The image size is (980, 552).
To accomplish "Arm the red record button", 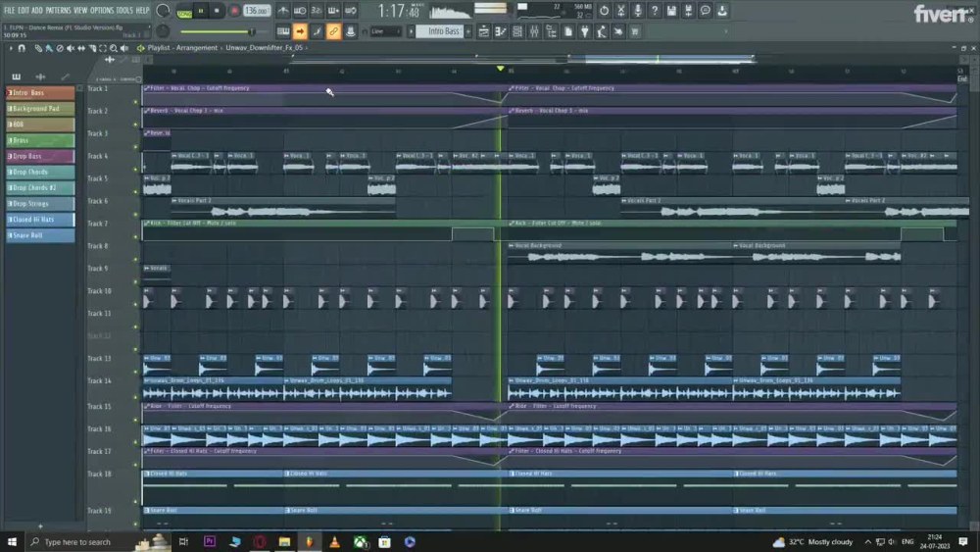I will [x=234, y=11].
